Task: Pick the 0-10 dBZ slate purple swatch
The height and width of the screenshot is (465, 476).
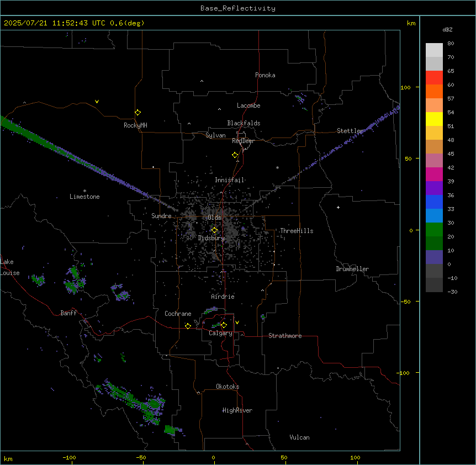Action: pos(434,257)
